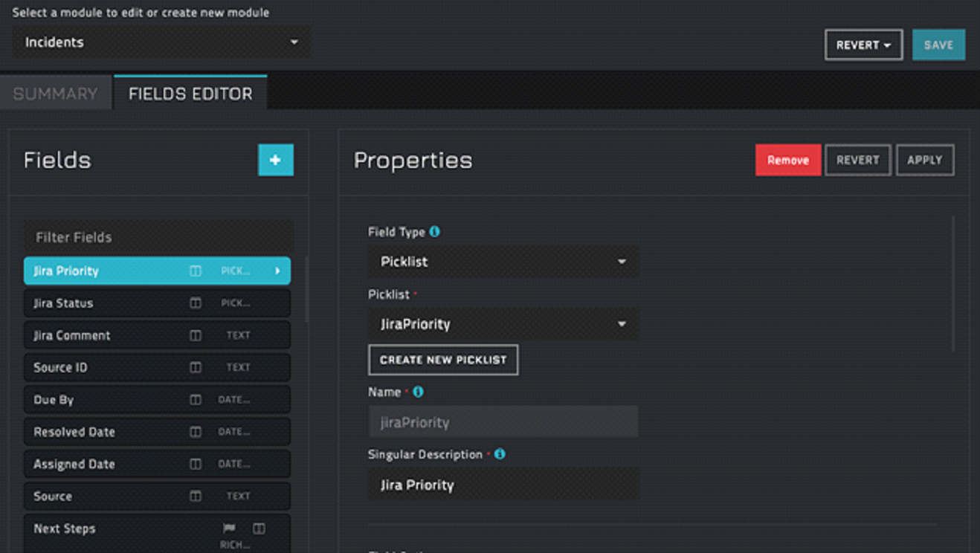Click the grid column icon on Jira Comment
980x553 pixels.
click(x=196, y=335)
